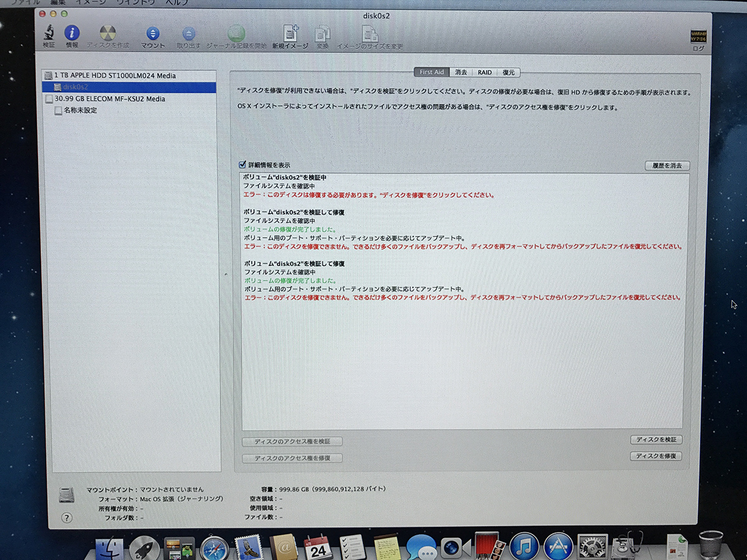
Task: Click the 新規イメージ (New Image) toolbar icon
Action: tap(291, 35)
